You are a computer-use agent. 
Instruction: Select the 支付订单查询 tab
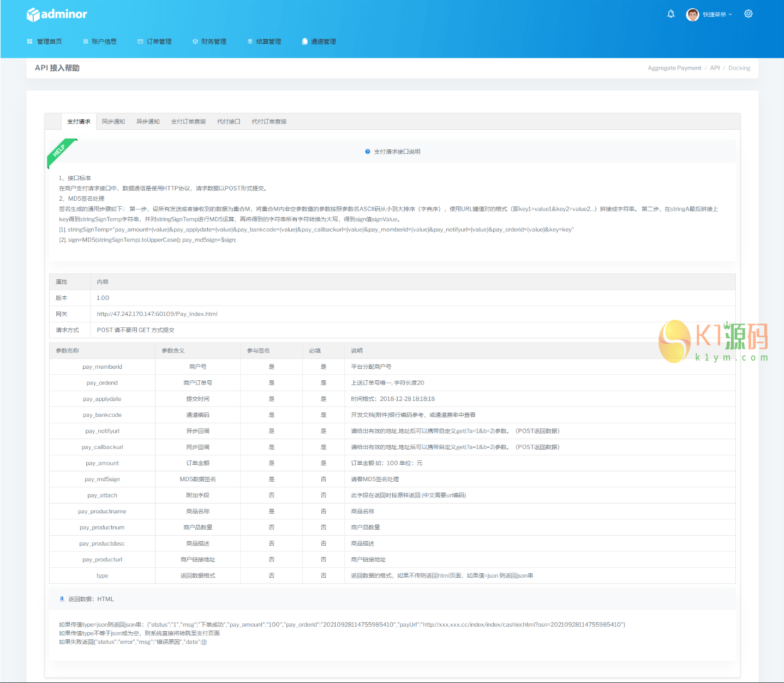188,122
